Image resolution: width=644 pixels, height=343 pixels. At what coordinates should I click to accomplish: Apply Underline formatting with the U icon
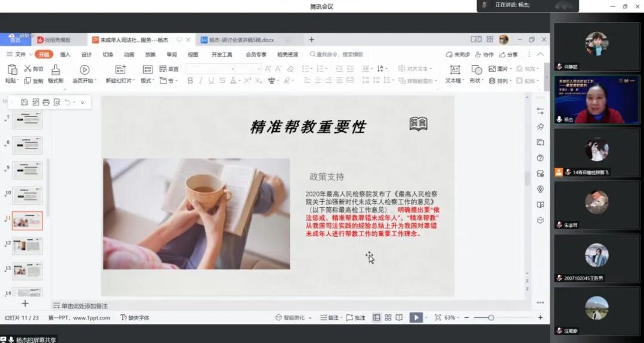pyautogui.click(x=211, y=81)
